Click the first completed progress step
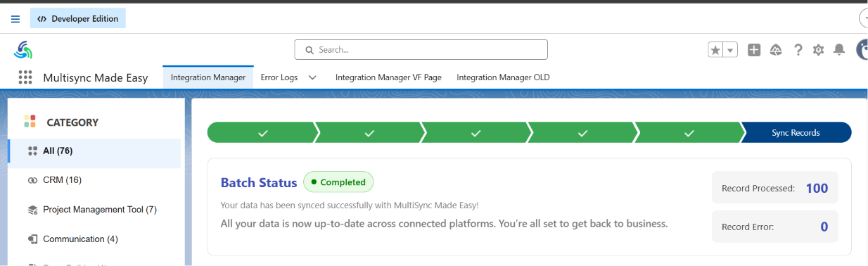The width and height of the screenshot is (868, 266). [262, 132]
